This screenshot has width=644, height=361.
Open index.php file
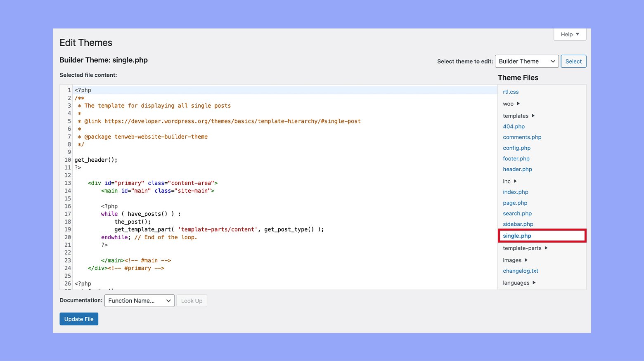516,192
